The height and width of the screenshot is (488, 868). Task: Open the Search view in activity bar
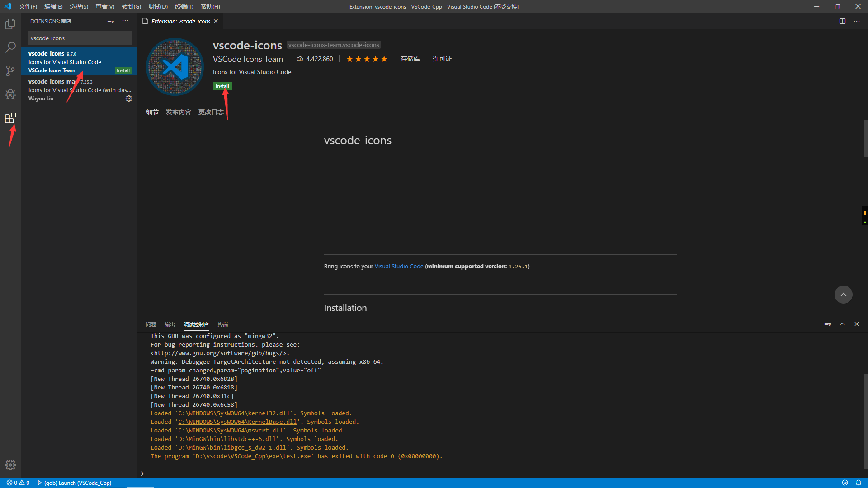[10, 47]
